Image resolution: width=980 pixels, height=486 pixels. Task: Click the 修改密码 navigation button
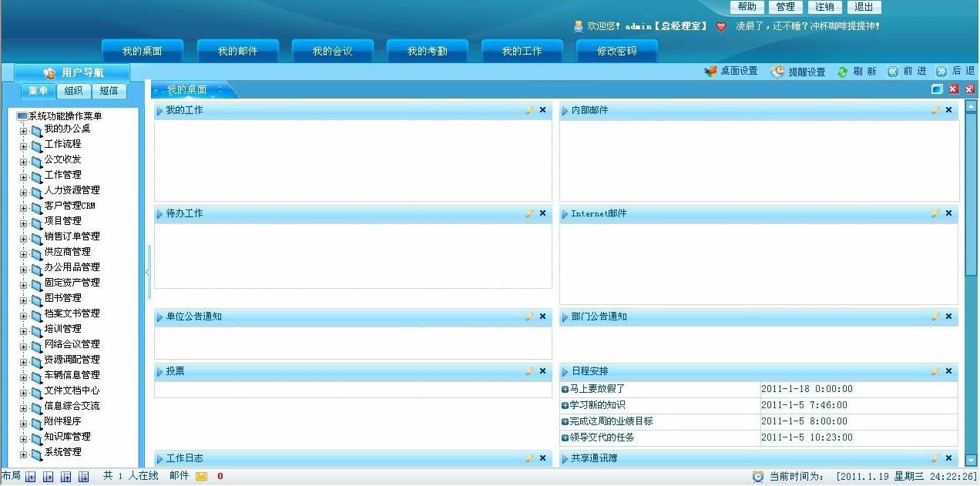[616, 52]
